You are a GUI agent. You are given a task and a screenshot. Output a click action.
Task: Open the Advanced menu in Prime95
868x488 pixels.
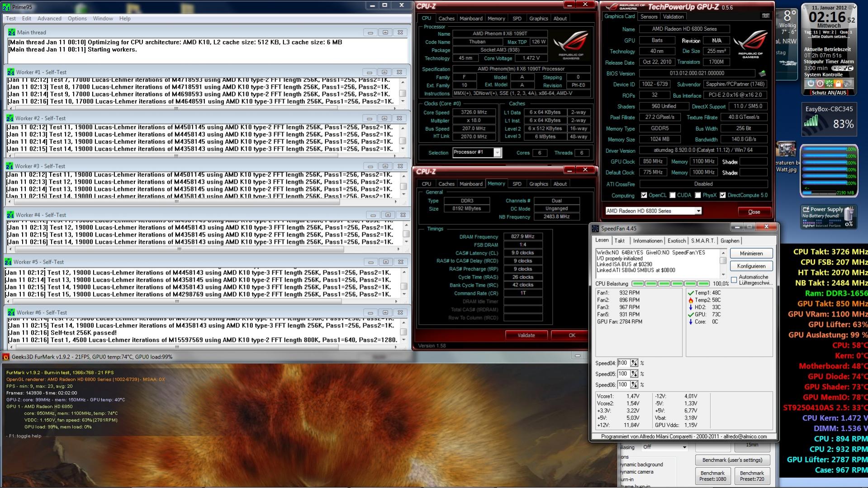(49, 19)
